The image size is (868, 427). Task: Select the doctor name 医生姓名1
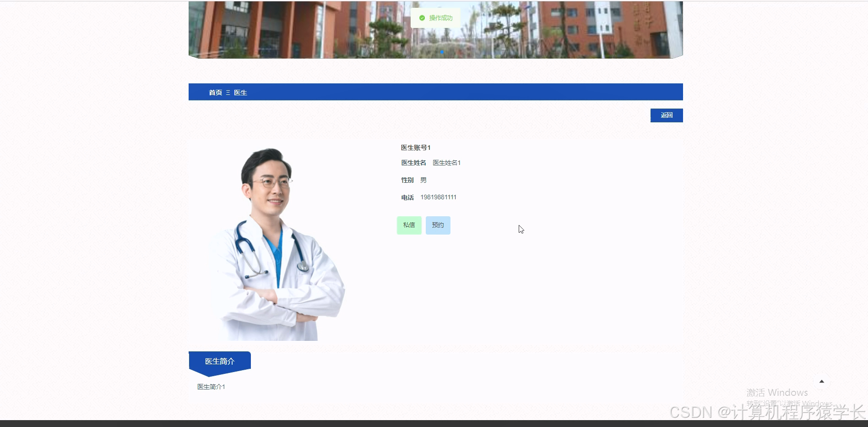tap(446, 163)
